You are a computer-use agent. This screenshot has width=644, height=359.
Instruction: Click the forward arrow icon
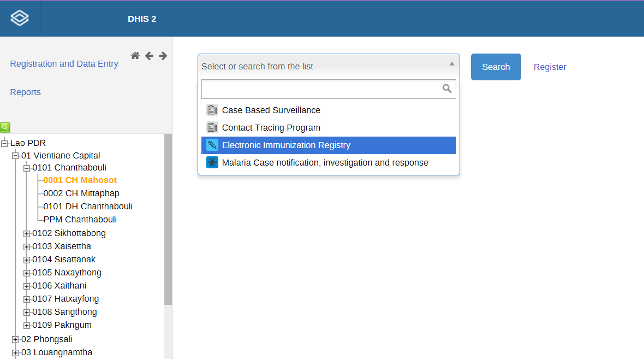coord(163,56)
